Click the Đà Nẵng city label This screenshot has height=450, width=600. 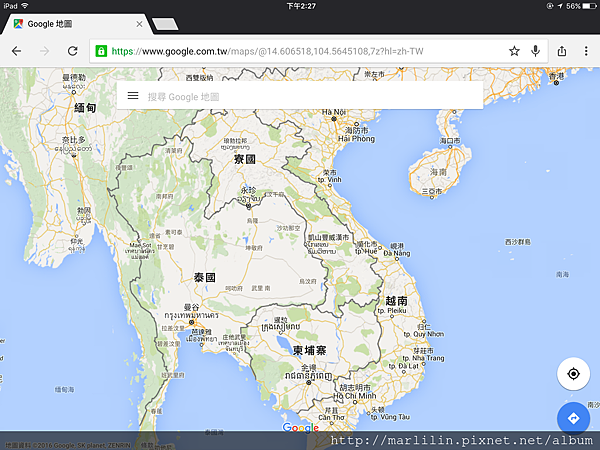(397, 253)
